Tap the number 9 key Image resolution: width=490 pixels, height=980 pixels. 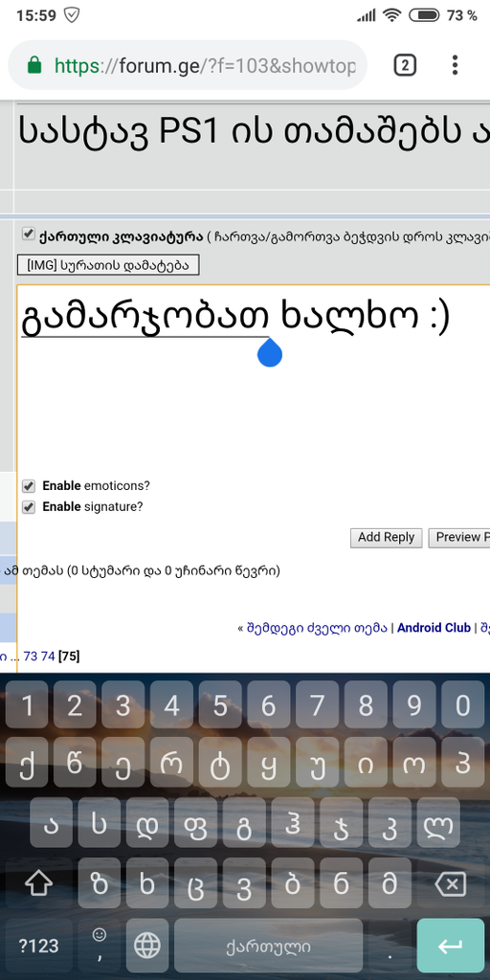click(413, 705)
